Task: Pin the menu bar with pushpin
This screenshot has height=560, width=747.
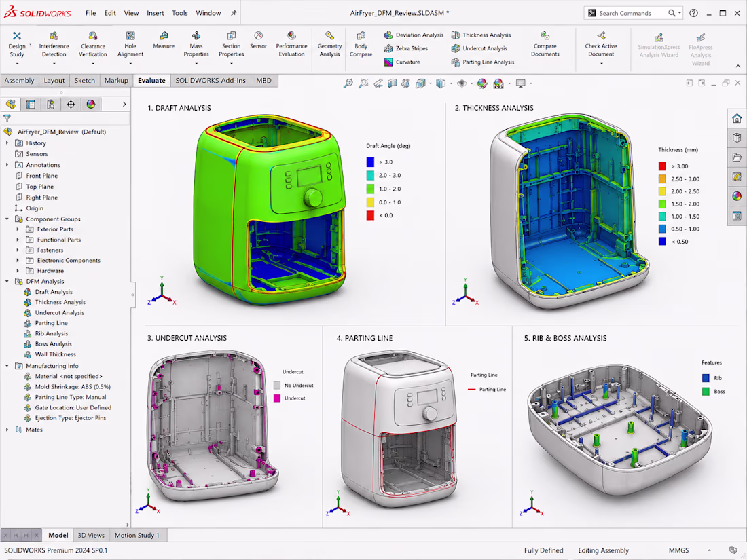Action: [234, 13]
